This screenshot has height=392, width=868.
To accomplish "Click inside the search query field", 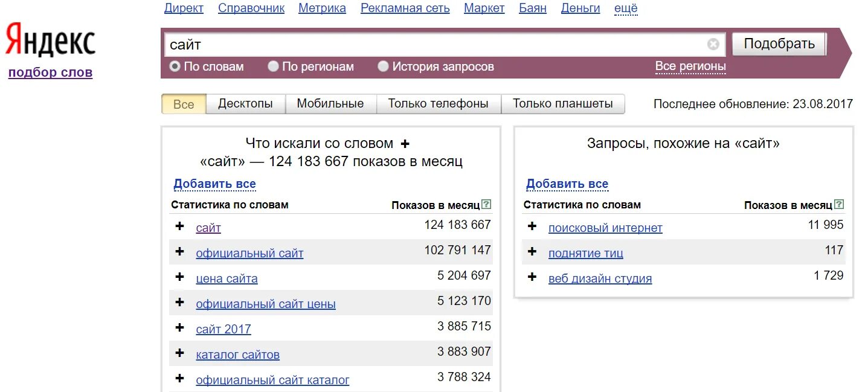I will [423, 43].
